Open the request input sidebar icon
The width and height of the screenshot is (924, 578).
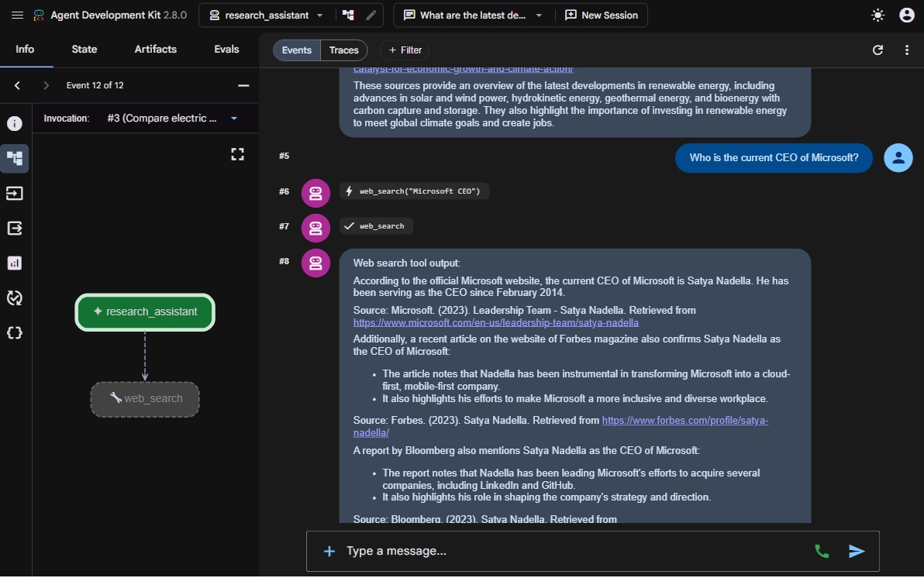[15, 193]
